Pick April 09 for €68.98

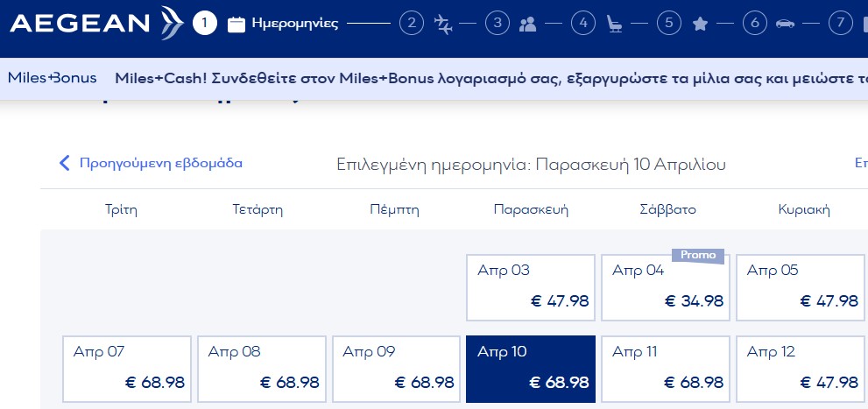(x=397, y=369)
